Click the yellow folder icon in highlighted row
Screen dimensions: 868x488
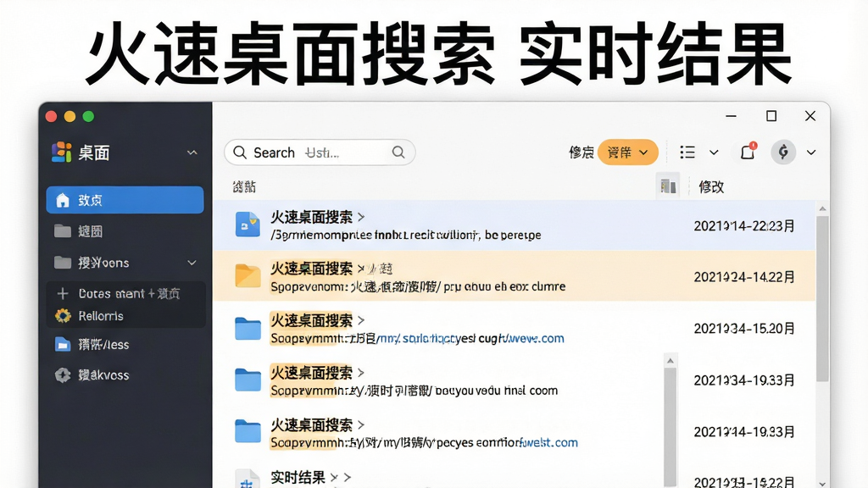(x=248, y=275)
